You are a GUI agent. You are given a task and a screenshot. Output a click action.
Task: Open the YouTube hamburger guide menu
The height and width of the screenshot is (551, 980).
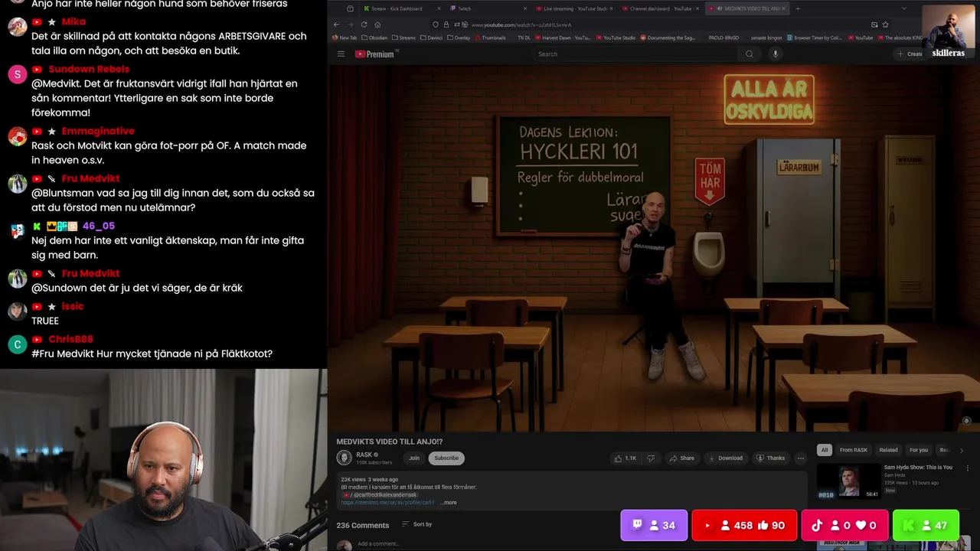341,54
